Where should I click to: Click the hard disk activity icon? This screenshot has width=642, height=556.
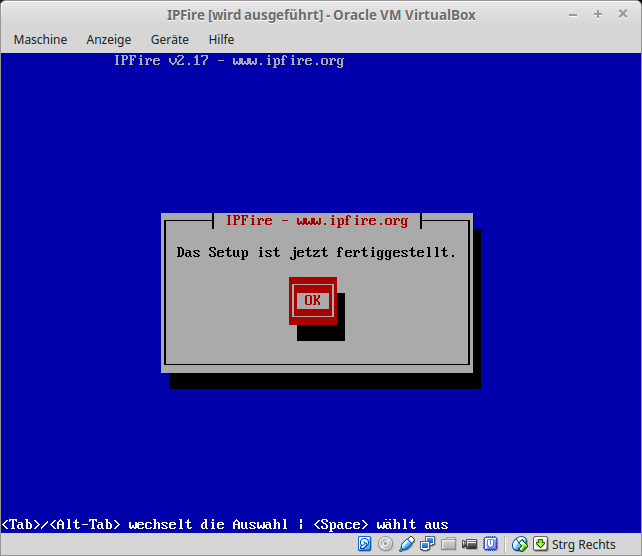pyautogui.click(x=364, y=544)
